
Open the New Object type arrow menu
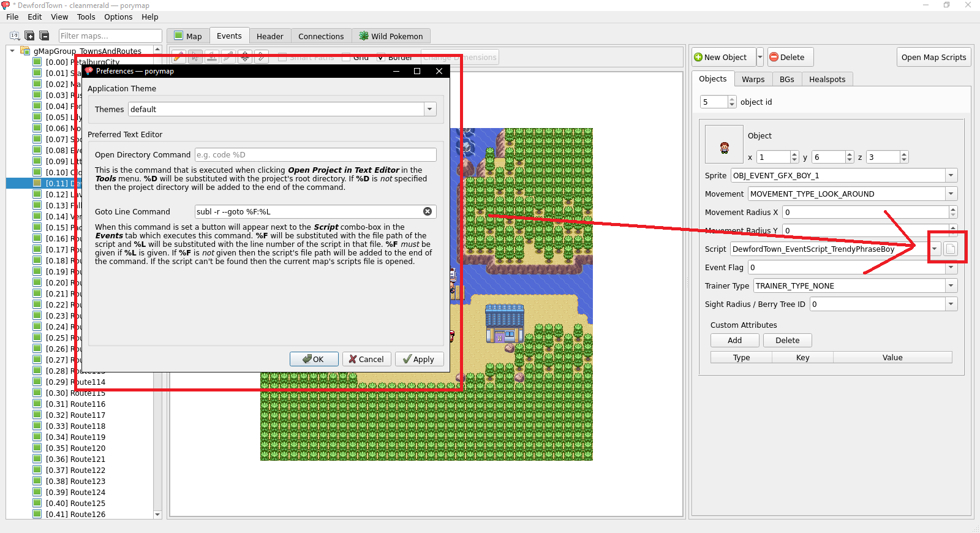[760, 57]
